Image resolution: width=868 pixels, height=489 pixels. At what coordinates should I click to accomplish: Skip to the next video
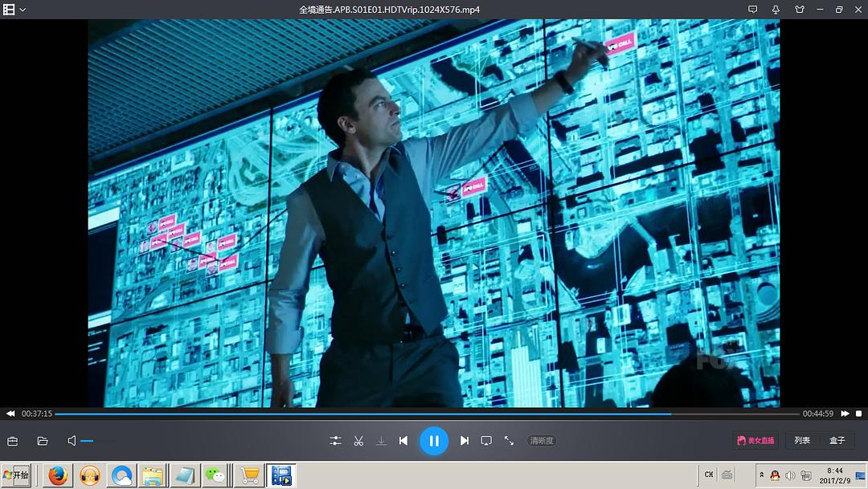click(465, 441)
